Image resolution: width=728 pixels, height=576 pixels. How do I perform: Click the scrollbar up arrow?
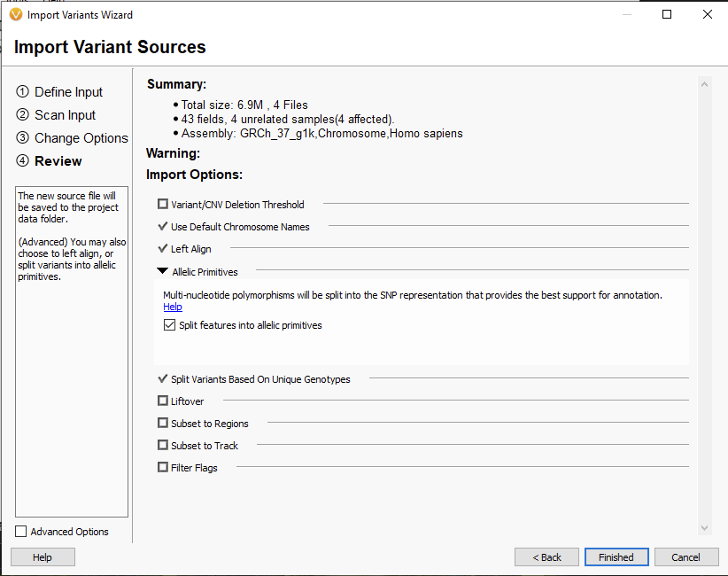tap(704, 84)
